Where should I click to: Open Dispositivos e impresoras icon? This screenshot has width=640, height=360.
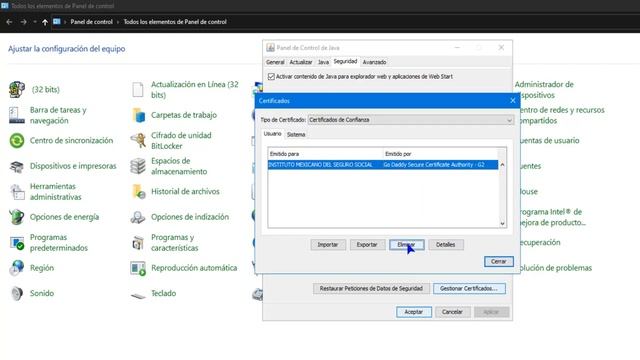17,166
